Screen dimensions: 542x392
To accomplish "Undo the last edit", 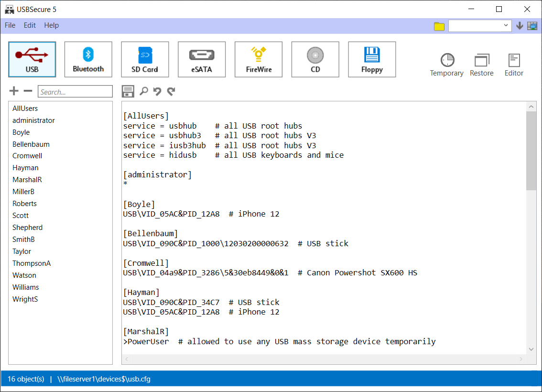I will [157, 91].
